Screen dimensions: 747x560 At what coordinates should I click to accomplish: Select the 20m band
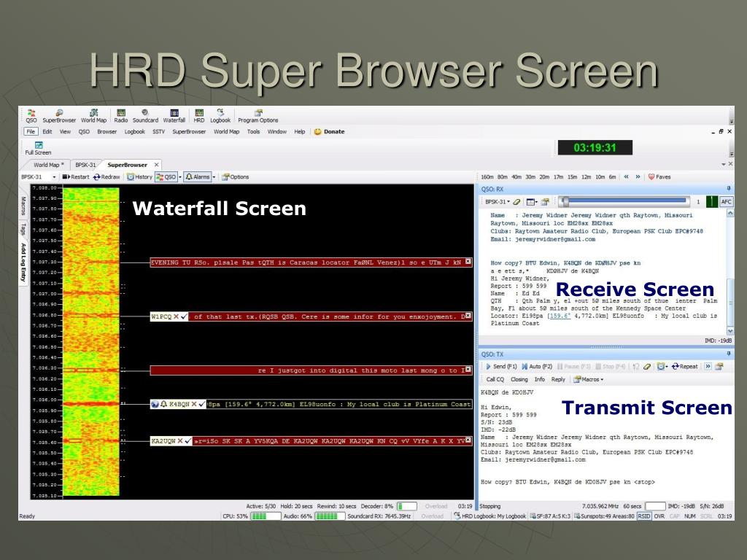click(544, 176)
